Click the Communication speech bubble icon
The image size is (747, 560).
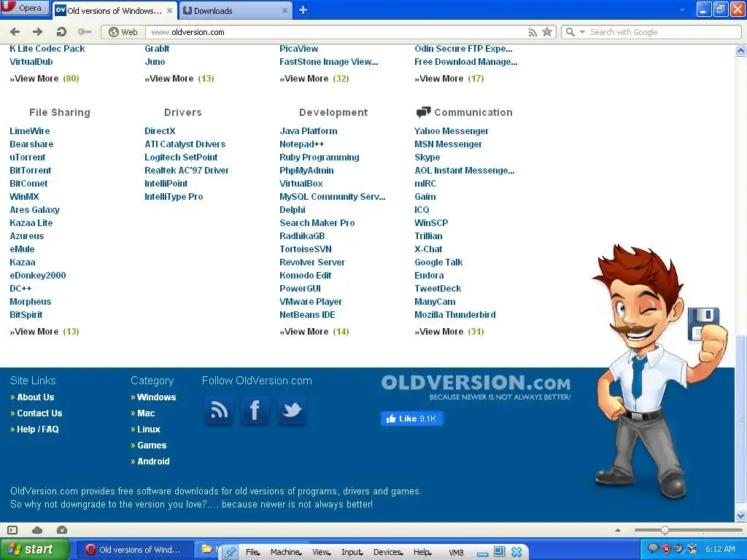(x=423, y=112)
